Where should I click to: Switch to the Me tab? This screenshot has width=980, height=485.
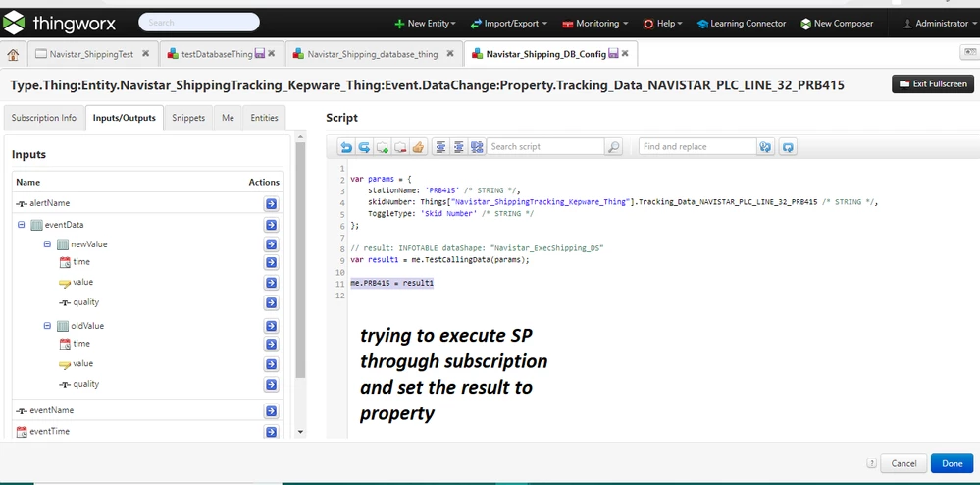point(228,118)
